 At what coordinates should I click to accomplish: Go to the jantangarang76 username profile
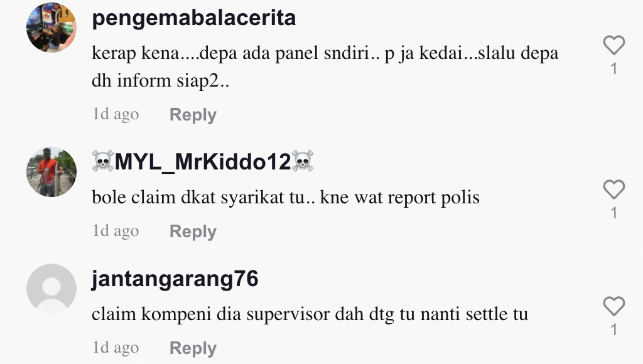coord(175,279)
